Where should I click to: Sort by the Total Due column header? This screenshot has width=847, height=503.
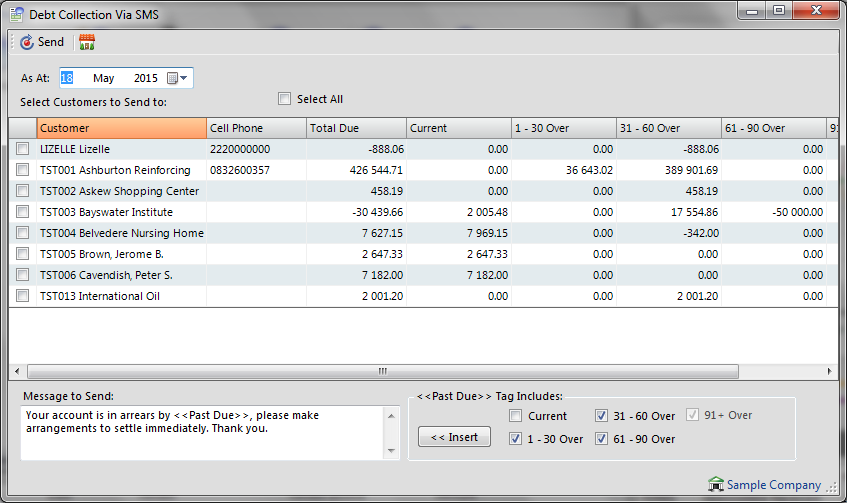click(x=355, y=128)
